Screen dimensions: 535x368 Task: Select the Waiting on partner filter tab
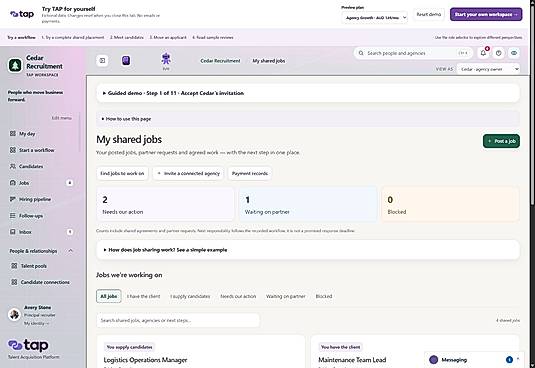(x=286, y=296)
